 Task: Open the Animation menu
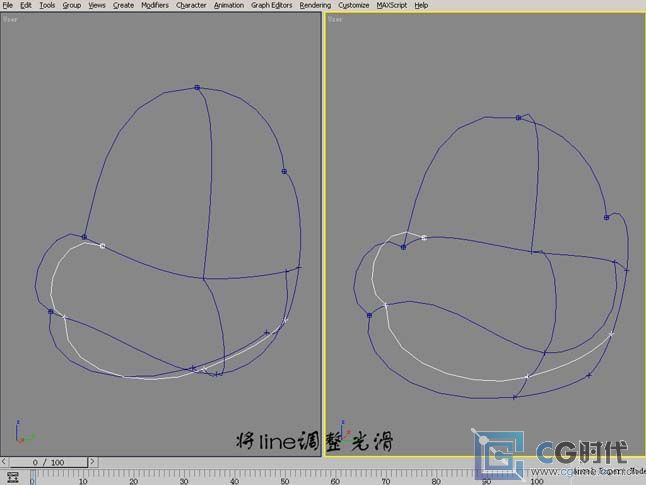pyautogui.click(x=229, y=5)
